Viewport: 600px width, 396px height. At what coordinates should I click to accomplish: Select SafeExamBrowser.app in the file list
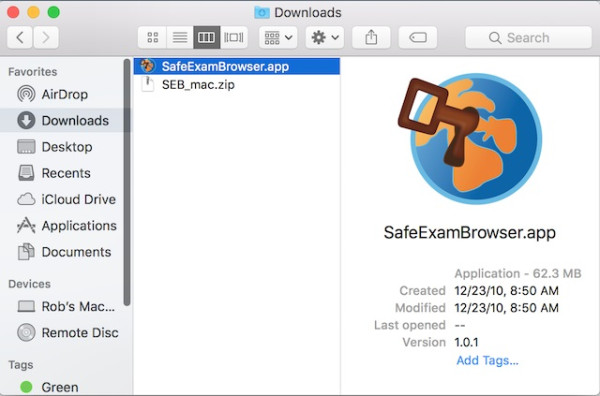[236, 66]
